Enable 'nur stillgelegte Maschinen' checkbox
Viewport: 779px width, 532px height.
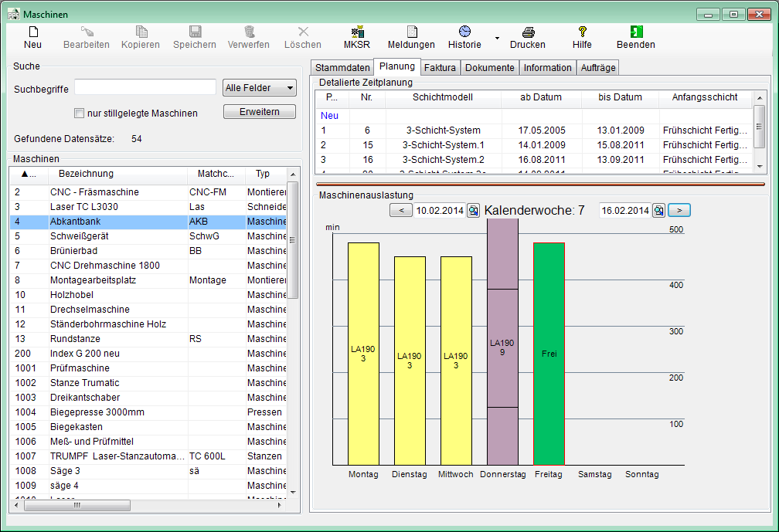[79, 114]
